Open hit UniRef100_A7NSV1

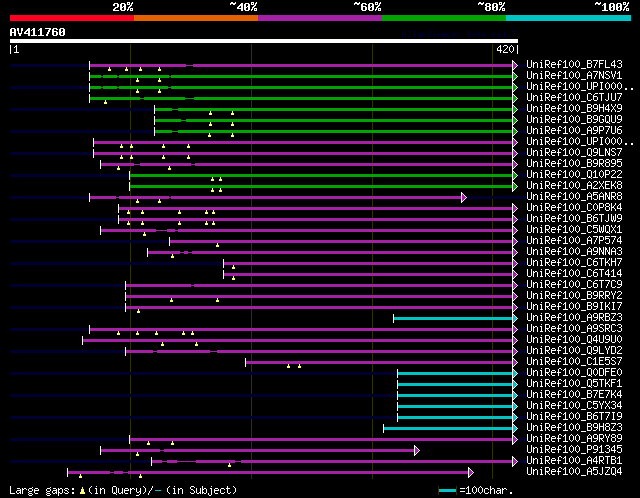point(574,76)
